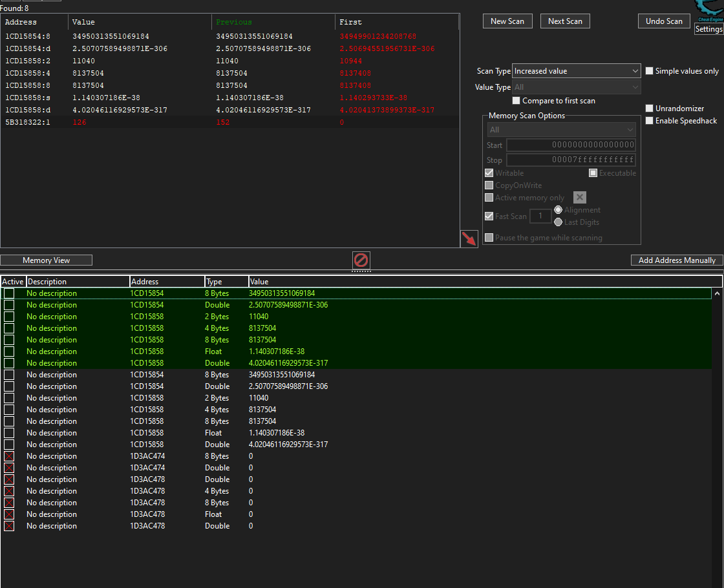Click Add Address Manually
The height and width of the screenshot is (588, 724).
pyautogui.click(x=677, y=260)
